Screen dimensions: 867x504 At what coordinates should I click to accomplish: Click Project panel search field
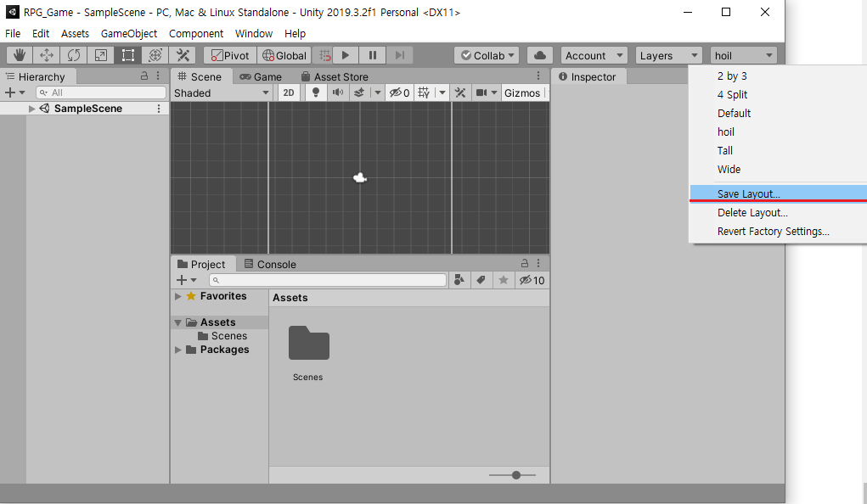point(328,280)
